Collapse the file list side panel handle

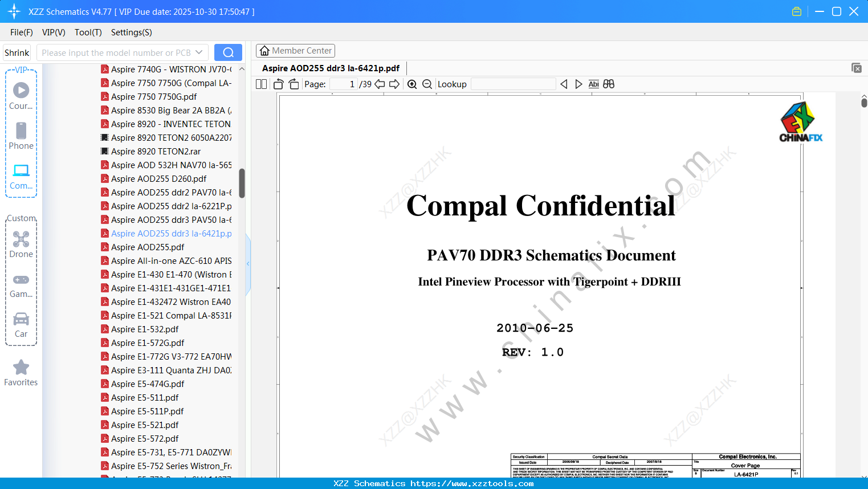(x=248, y=264)
